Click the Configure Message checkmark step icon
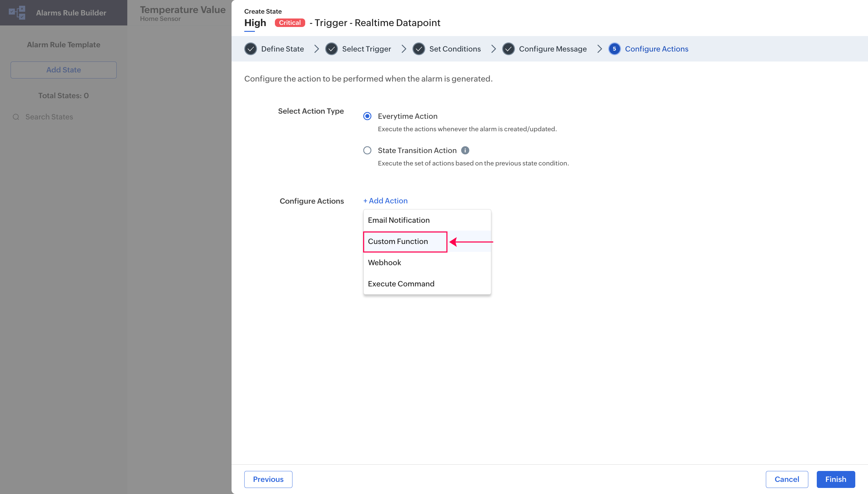868x494 pixels. [508, 49]
